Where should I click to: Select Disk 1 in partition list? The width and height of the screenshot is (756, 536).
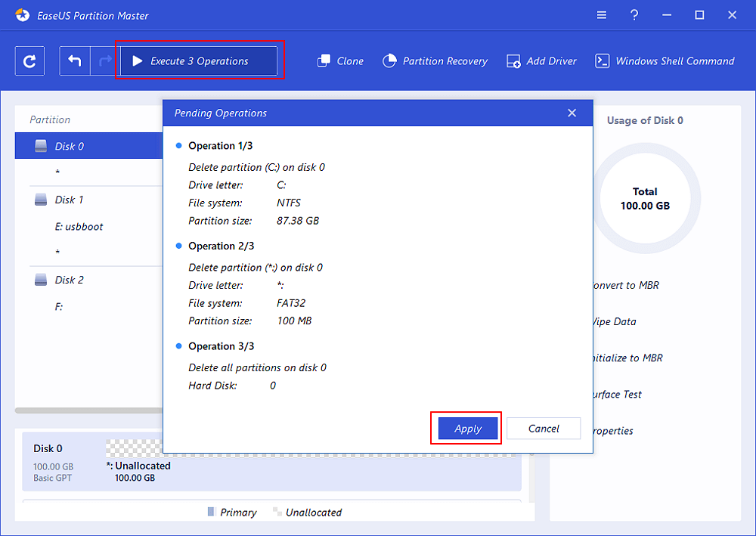coord(69,200)
